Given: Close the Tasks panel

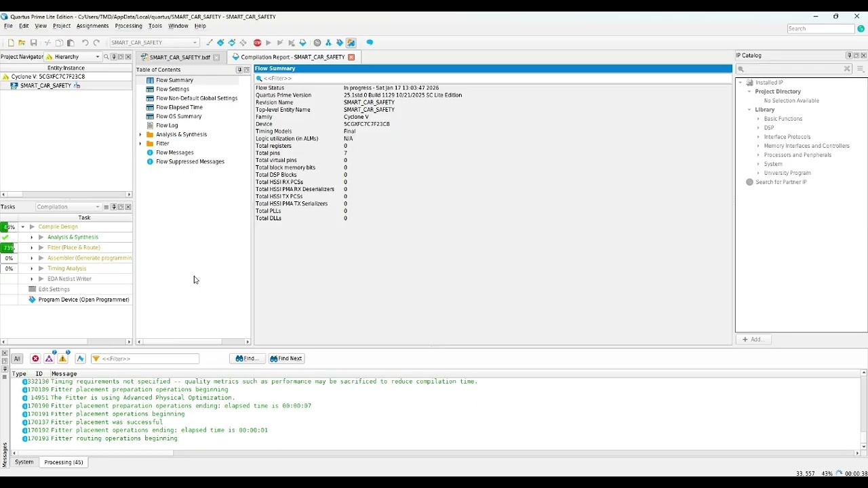Looking at the screenshot, I should (x=128, y=207).
